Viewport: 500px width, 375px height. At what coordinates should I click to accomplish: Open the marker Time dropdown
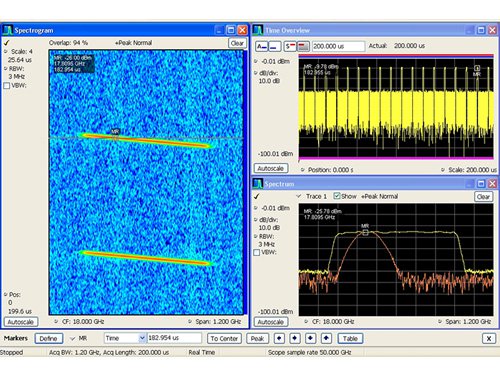coord(142,338)
